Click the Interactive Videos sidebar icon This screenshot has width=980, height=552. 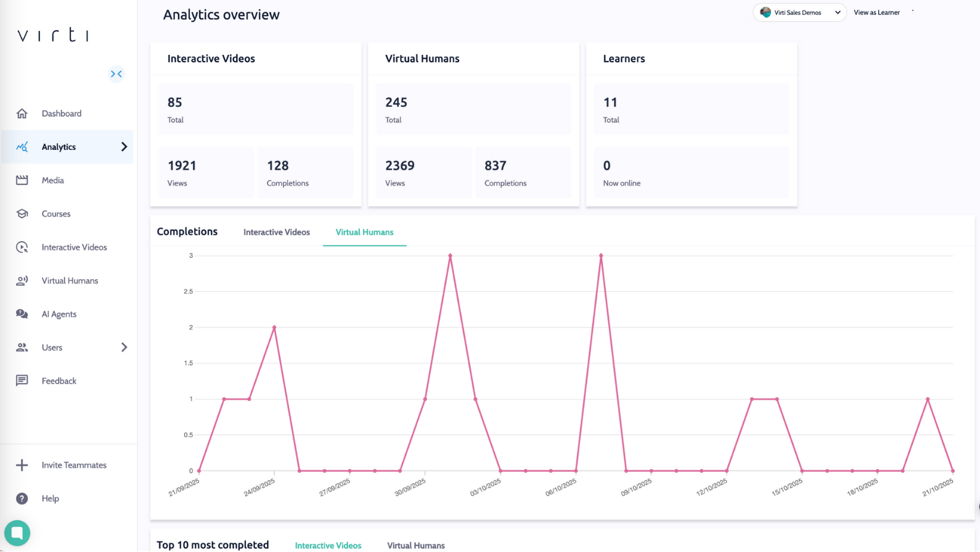click(22, 247)
